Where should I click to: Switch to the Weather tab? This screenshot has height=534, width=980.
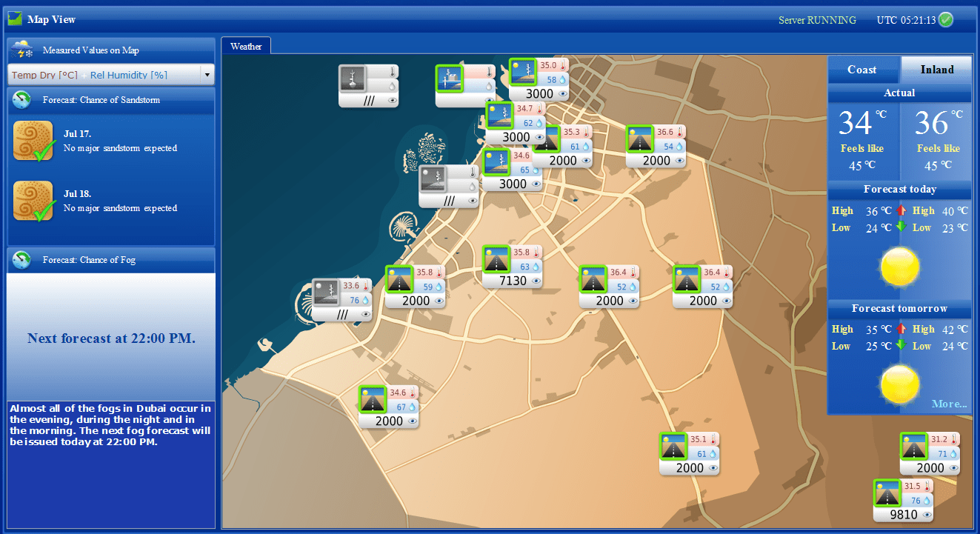coord(246,46)
